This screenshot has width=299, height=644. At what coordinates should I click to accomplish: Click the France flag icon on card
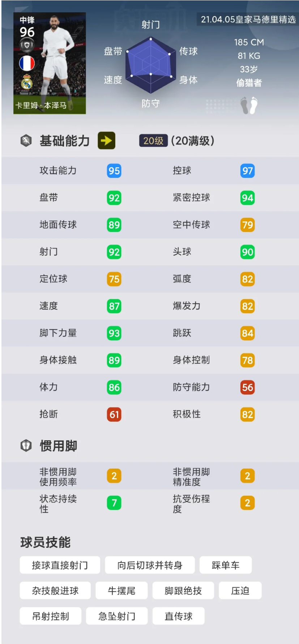tap(27, 63)
